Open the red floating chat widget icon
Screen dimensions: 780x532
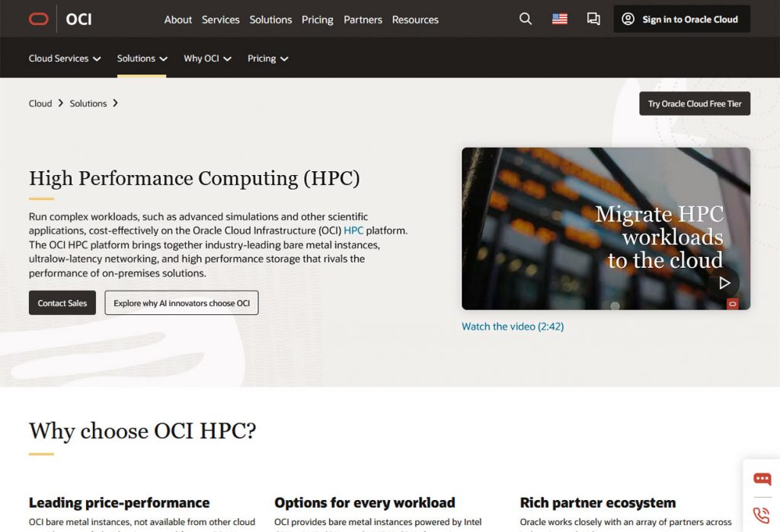click(x=762, y=479)
